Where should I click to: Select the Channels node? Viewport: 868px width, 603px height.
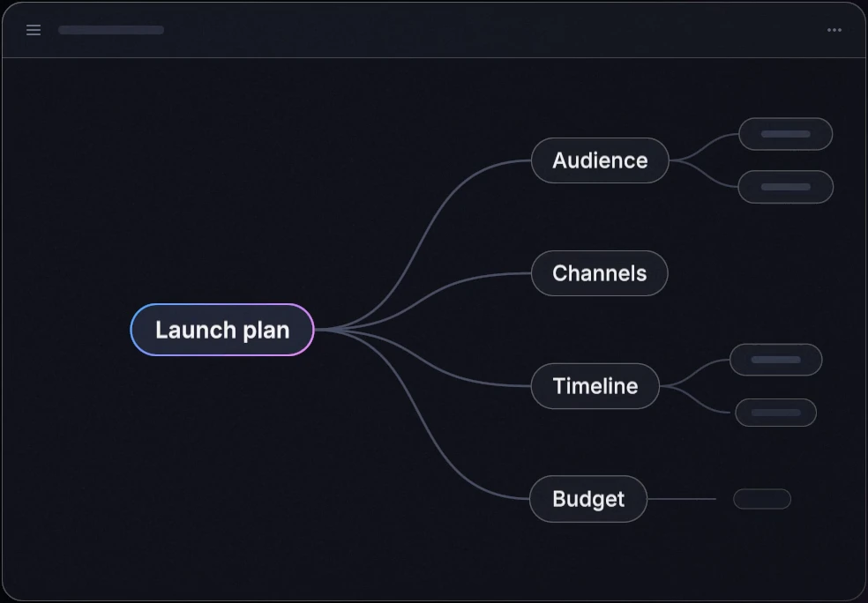[600, 273]
